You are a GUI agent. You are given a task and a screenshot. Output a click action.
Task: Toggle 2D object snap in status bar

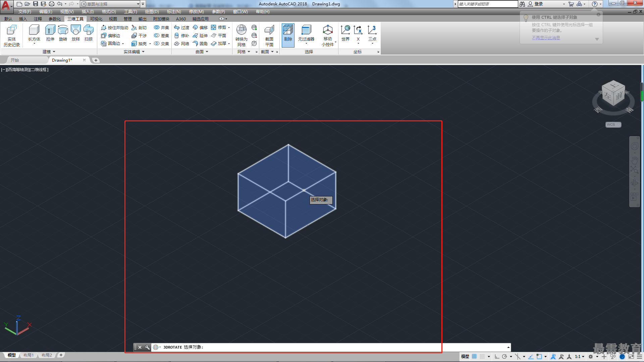coord(539,357)
